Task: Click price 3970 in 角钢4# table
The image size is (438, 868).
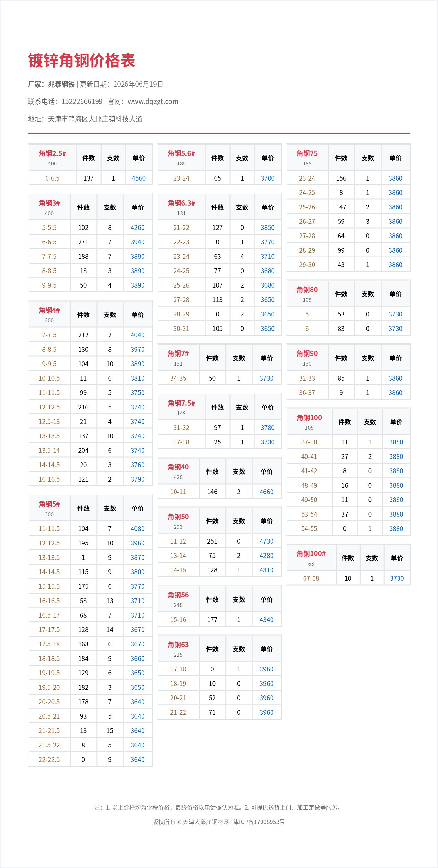Action: tap(138, 350)
